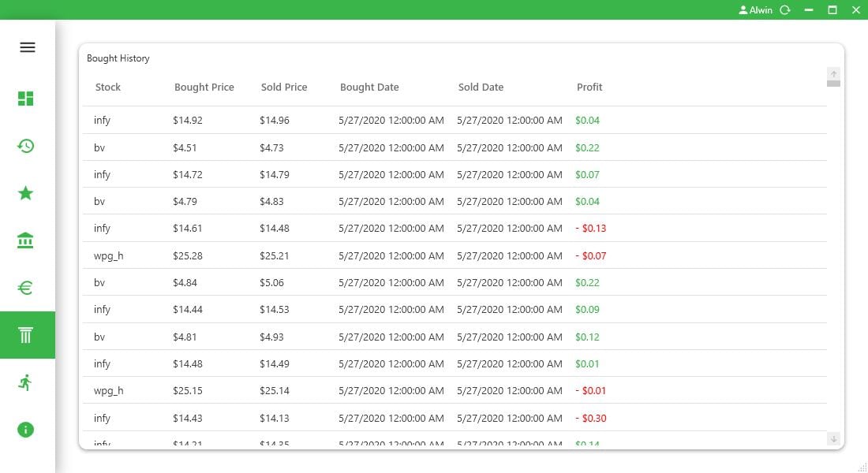Maximize the application window

832,10
